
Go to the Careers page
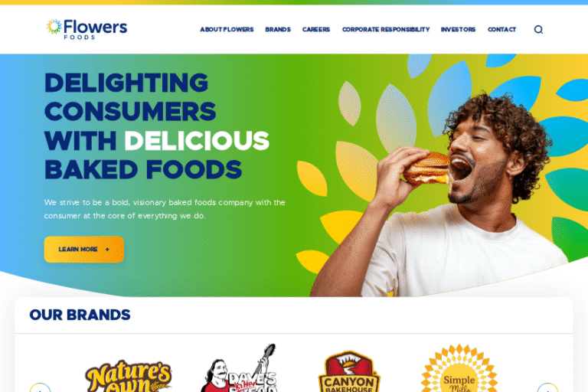(x=316, y=29)
